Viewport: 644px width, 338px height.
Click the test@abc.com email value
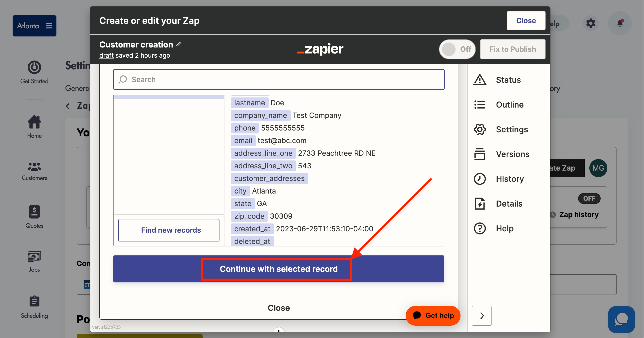(x=282, y=140)
